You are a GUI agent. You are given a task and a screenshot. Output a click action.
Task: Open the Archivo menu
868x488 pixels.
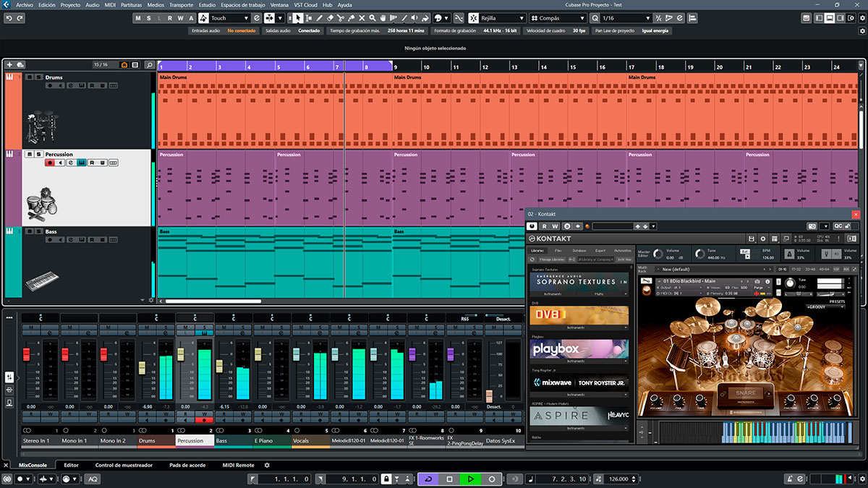click(x=24, y=4)
